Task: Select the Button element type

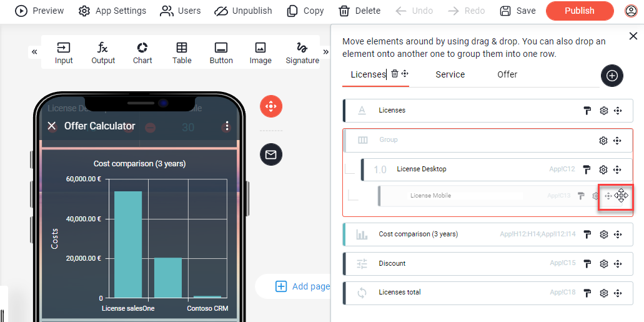Action: point(221,54)
